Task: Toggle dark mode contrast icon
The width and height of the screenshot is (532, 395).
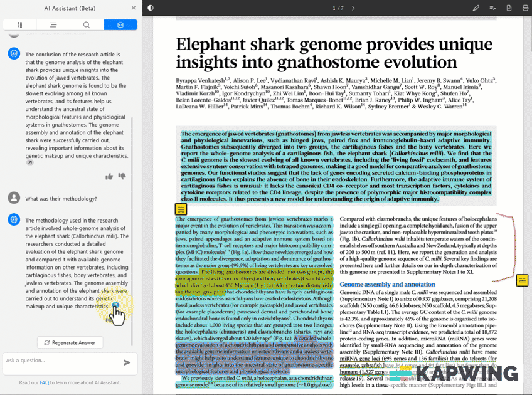Action: (151, 8)
